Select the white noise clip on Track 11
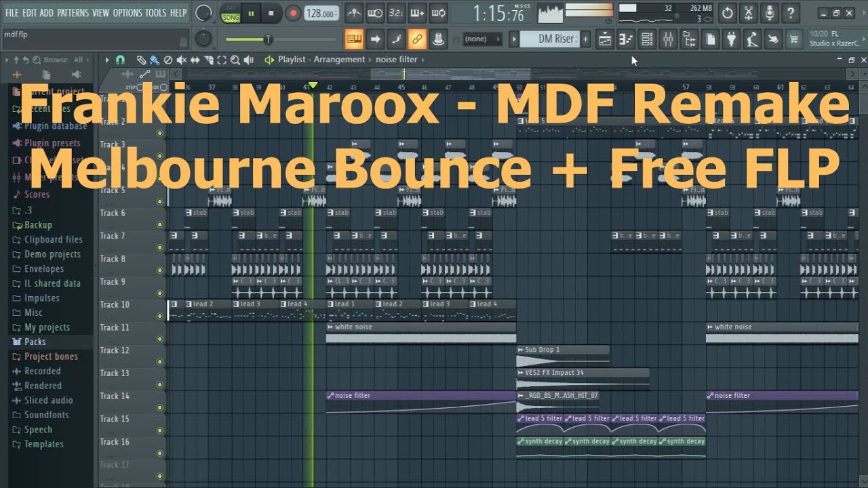Viewport: 868px width, 488px height. (420, 332)
